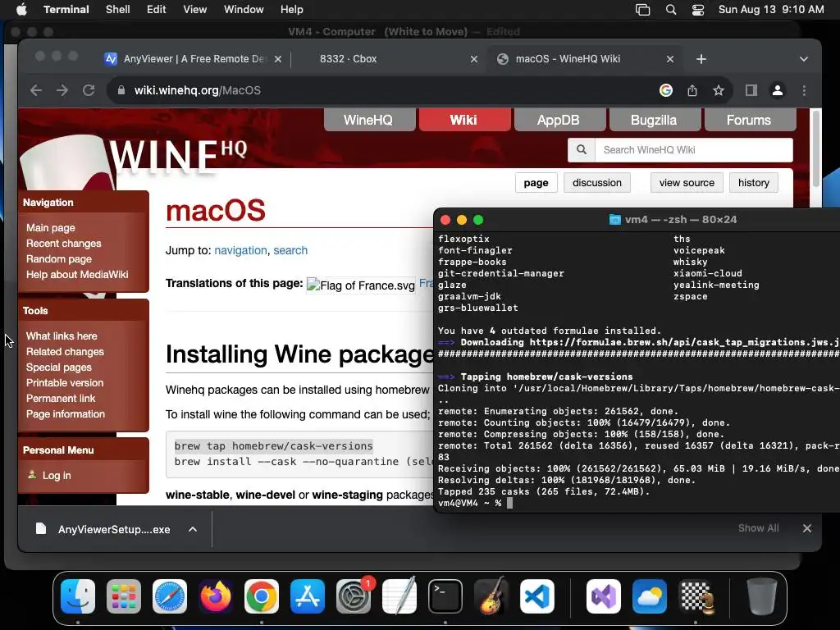Click the Google icon in address bar
The height and width of the screenshot is (630, 840).
[x=666, y=90]
